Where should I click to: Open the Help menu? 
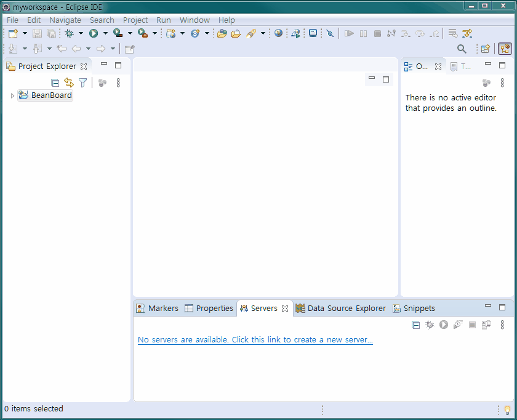tap(227, 20)
